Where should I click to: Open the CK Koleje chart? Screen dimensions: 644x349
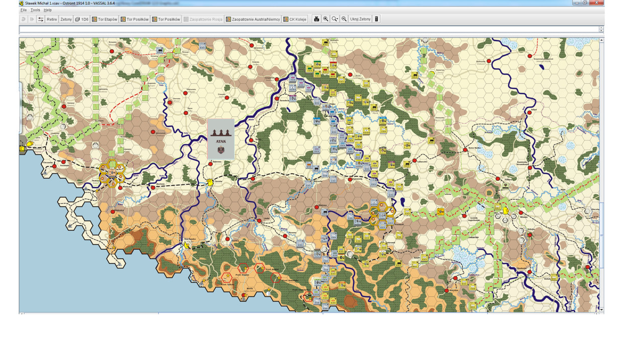[295, 19]
